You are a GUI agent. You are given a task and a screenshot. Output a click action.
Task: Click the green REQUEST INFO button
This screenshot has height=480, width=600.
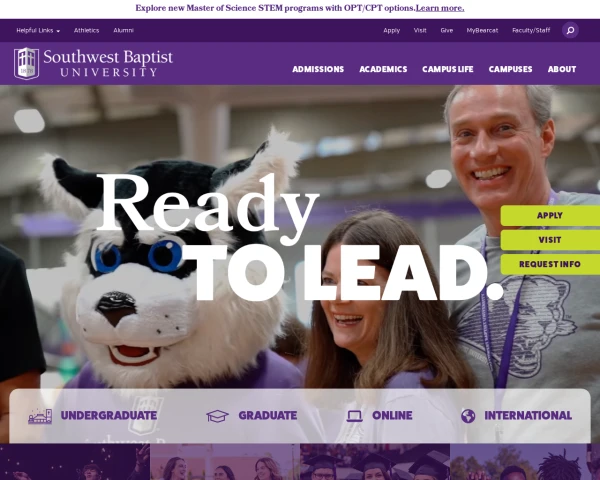[550, 264]
